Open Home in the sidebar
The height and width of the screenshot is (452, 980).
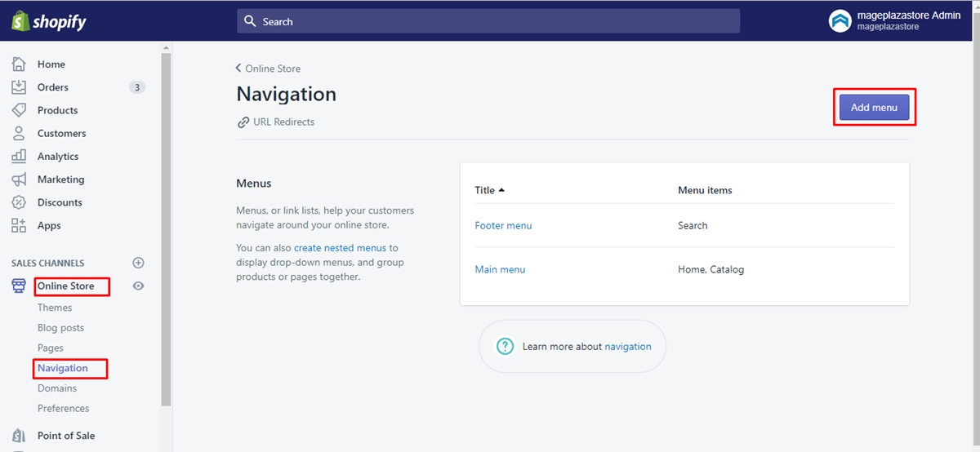click(x=51, y=64)
